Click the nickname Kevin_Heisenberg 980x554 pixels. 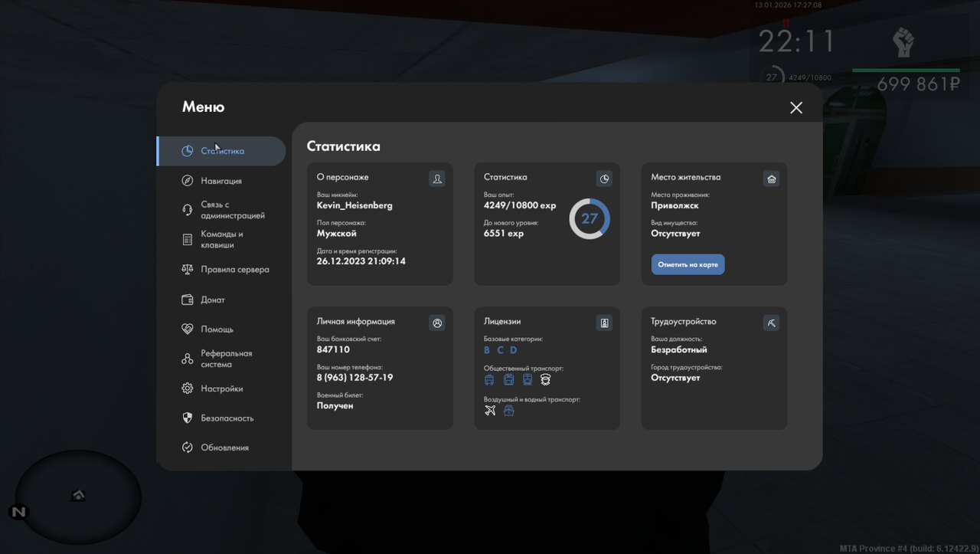pyautogui.click(x=354, y=205)
